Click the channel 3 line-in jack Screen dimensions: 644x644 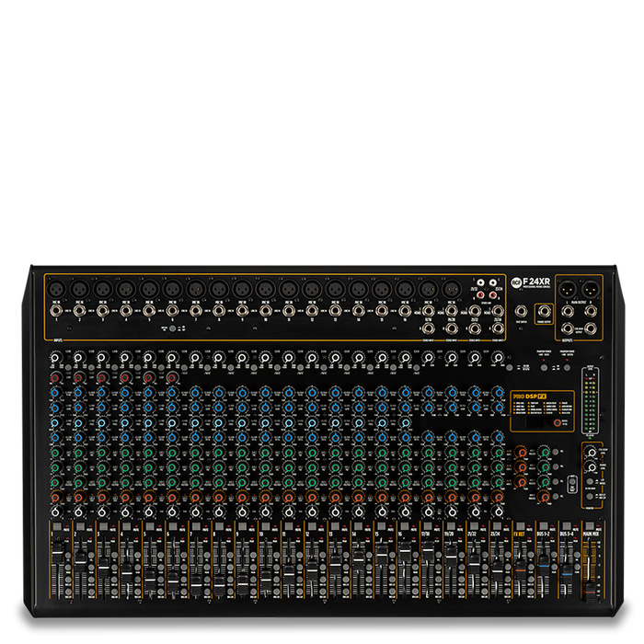(103, 311)
